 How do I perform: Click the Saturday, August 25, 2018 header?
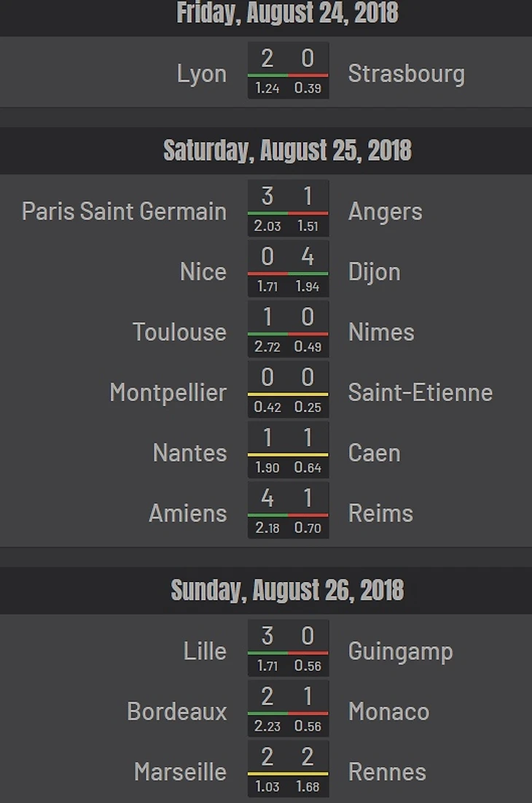(287, 151)
